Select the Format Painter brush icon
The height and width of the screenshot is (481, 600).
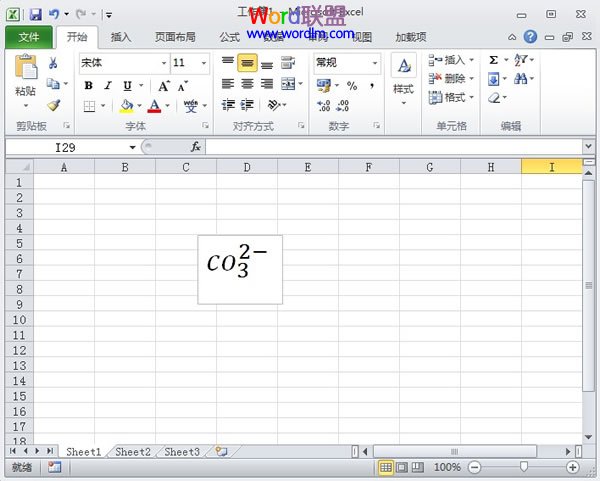tap(53, 104)
